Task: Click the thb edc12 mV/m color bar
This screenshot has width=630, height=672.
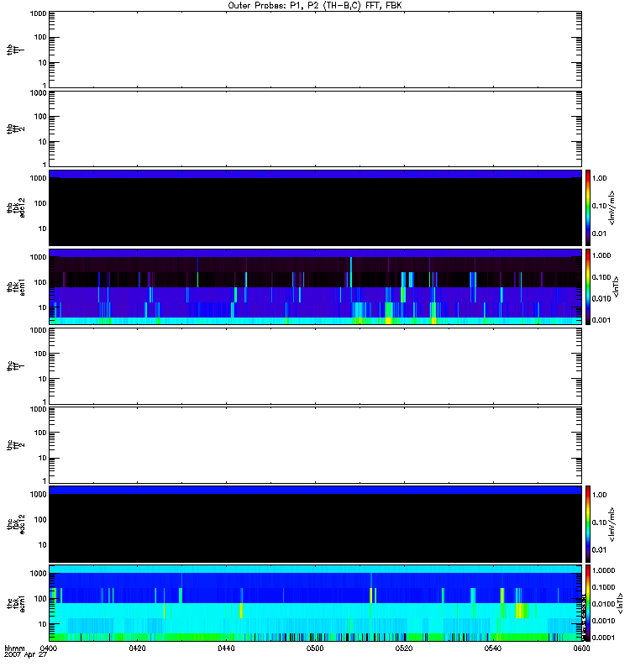Action: pyautogui.click(x=588, y=207)
